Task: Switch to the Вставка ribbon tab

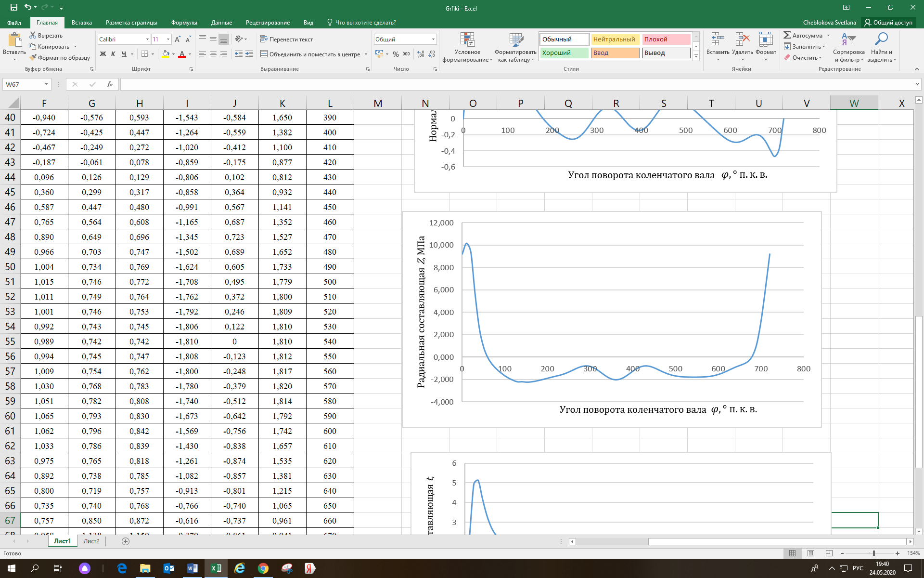Action: point(82,23)
